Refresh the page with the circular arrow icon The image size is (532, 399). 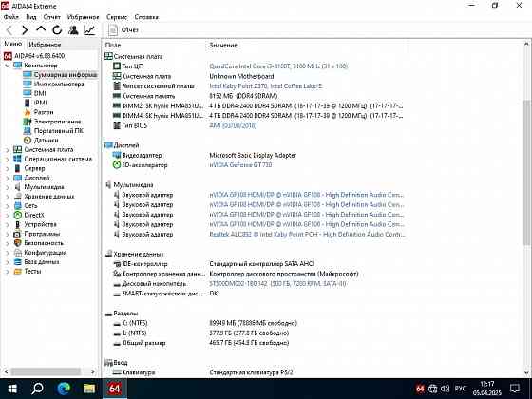pyautogui.click(x=57, y=30)
